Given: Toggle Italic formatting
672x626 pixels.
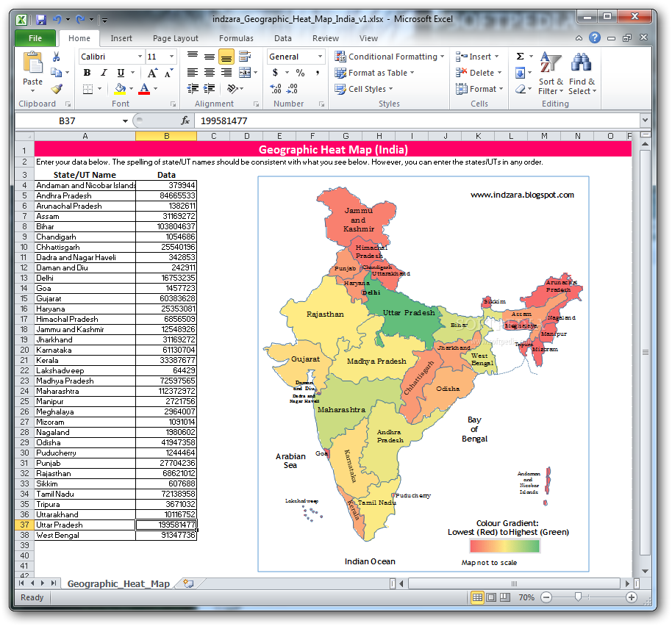Looking at the screenshot, I should click(104, 73).
